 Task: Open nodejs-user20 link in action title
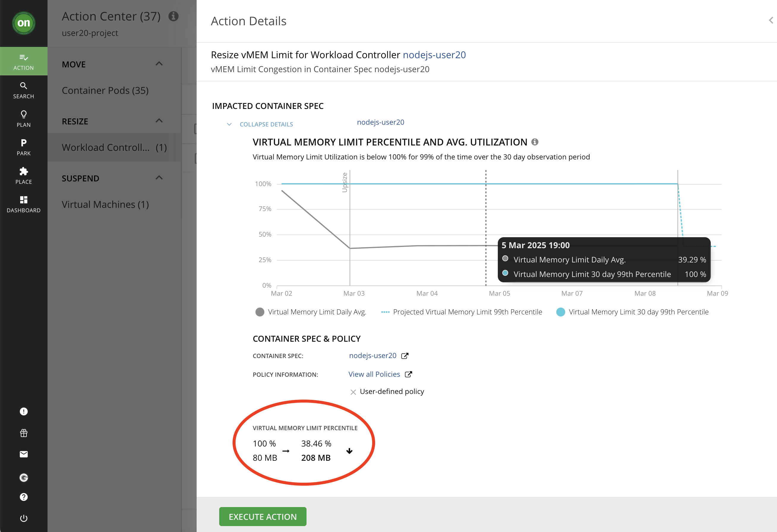[434, 55]
